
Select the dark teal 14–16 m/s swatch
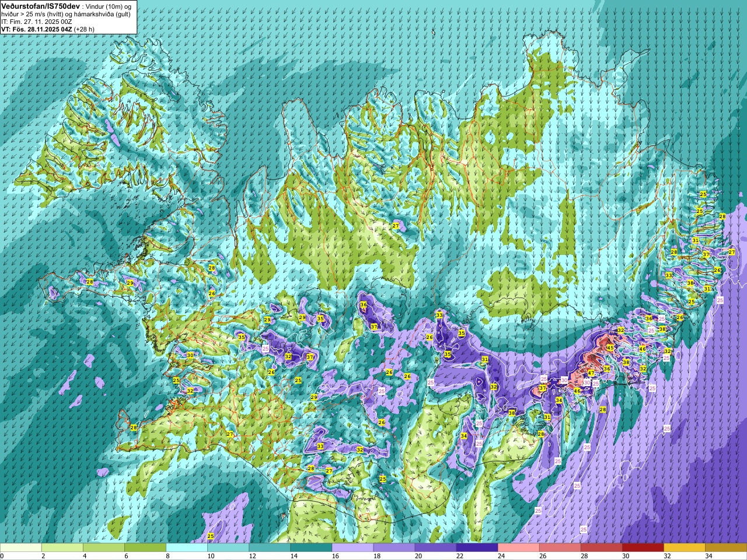pos(311,548)
